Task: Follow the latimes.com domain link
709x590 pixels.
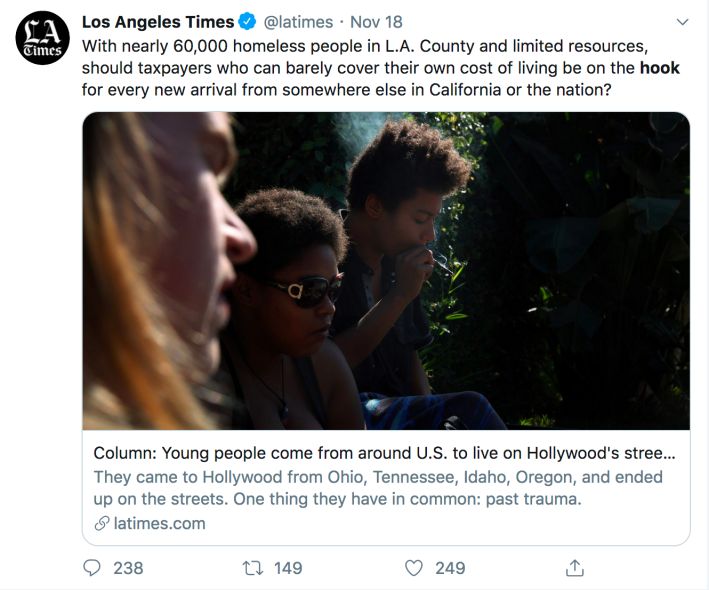Action: pyautogui.click(x=160, y=523)
